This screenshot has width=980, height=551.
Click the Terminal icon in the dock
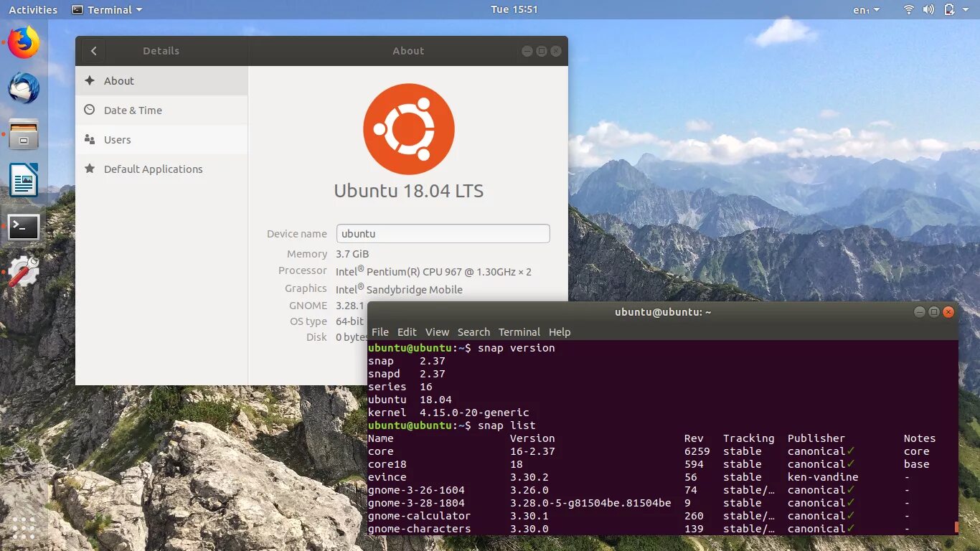(x=24, y=227)
